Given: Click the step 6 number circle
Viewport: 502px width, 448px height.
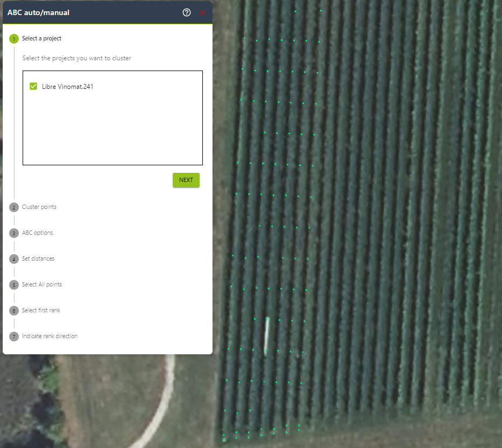Looking at the screenshot, I should (x=14, y=311).
